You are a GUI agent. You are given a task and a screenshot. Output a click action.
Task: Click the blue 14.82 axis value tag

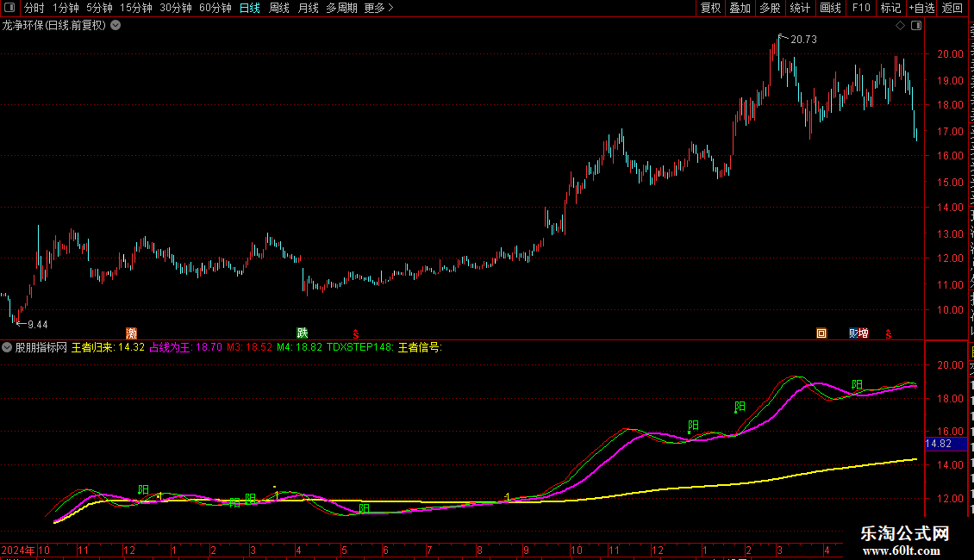[x=946, y=444]
